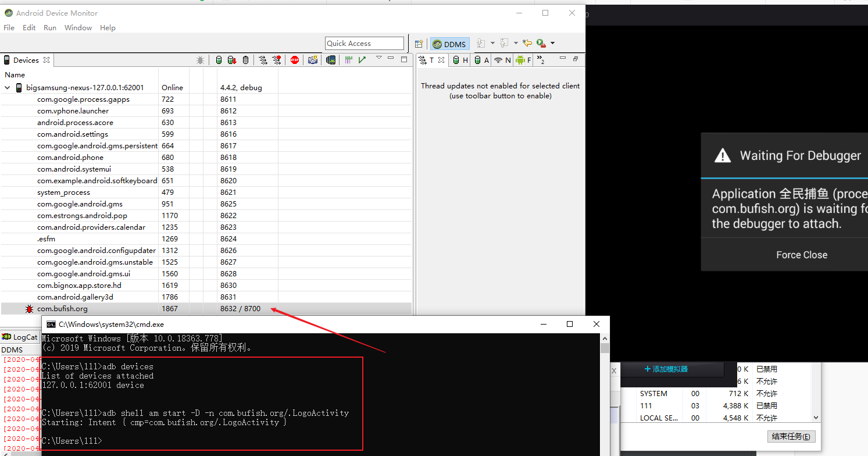Click the Android Virtual Device Manager icon
The image size is (868, 456).
tap(504, 43)
